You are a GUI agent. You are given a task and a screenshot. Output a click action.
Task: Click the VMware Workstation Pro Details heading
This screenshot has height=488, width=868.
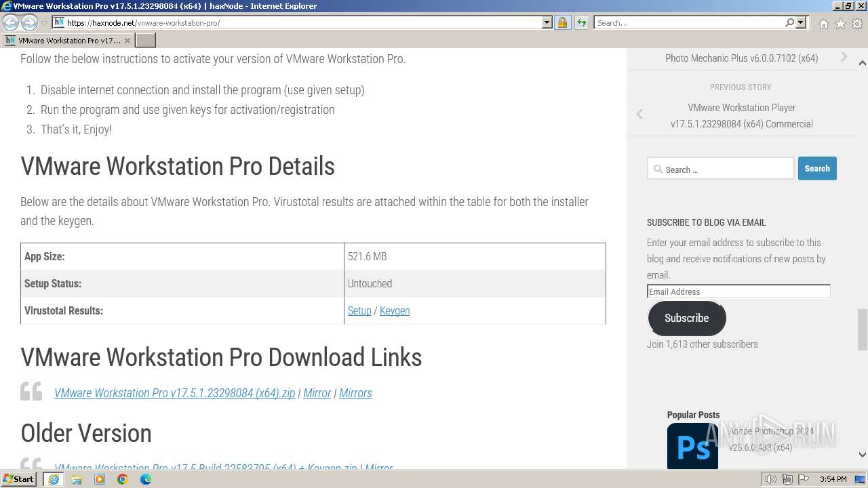pyautogui.click(x=178, y=166)
